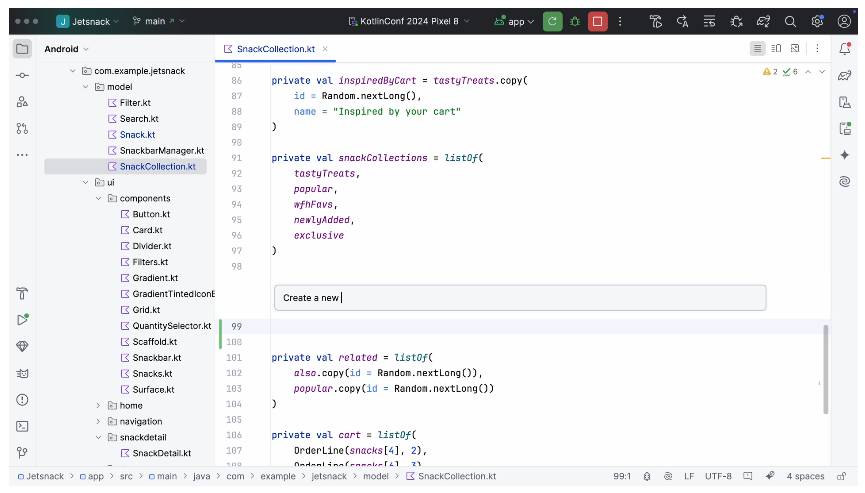Open Running Devices in right sidebar

pos(845,128)
